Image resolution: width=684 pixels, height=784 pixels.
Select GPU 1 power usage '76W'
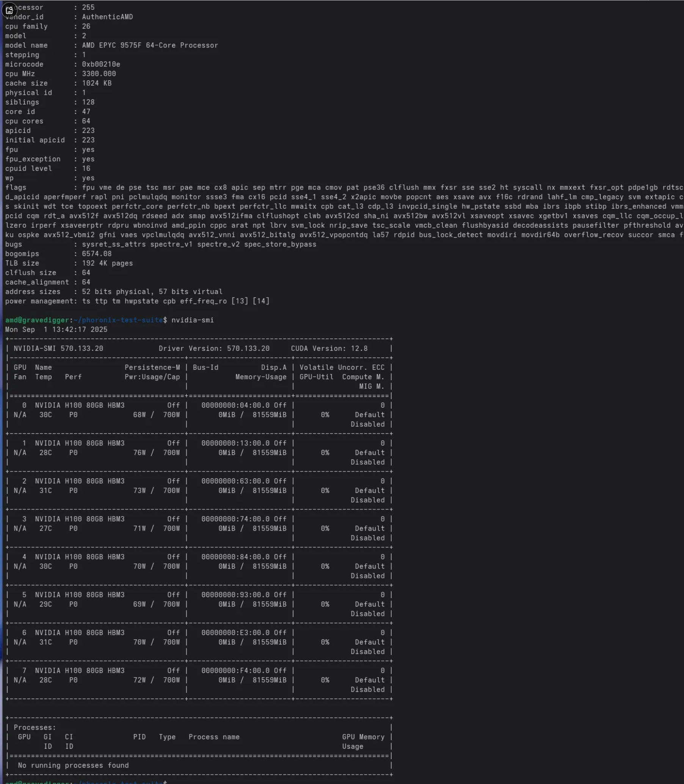(x=139, y=452)
